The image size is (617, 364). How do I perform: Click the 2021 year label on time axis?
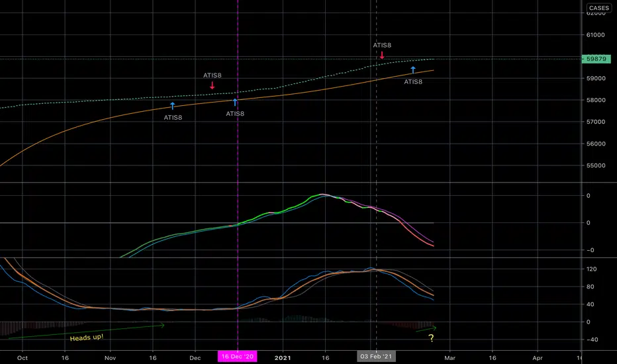pyautogui.click(x=283, y=357)
